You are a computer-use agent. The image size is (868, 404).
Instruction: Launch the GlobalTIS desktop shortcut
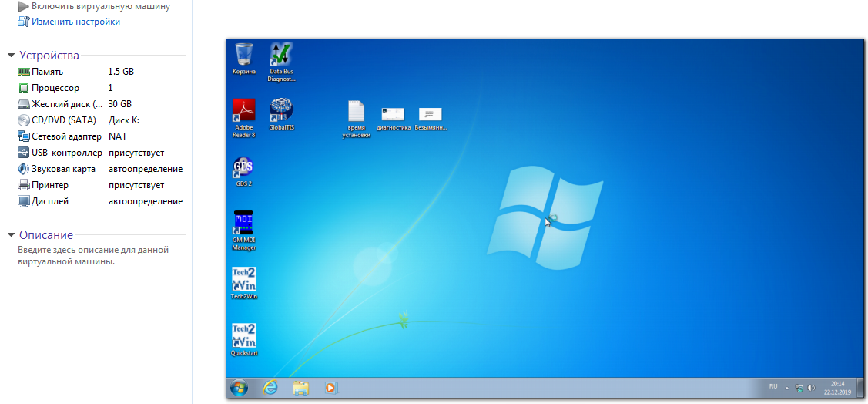click(x=281, y=112)
